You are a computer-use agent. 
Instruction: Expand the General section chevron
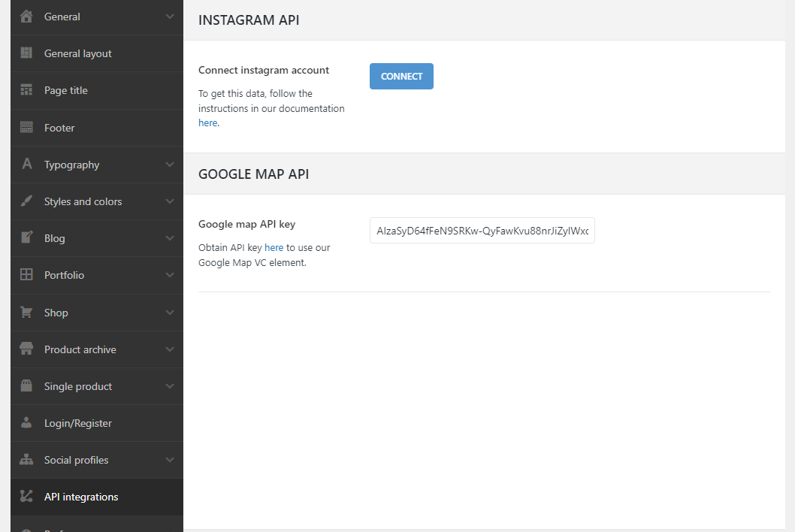click(170, 17)
